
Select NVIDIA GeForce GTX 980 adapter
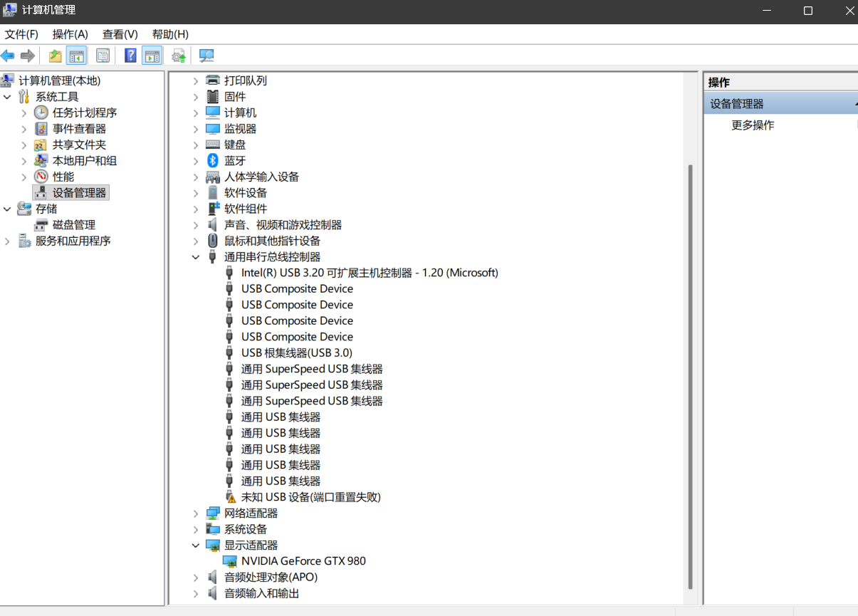pyautogui.click(x=303, y=561)
